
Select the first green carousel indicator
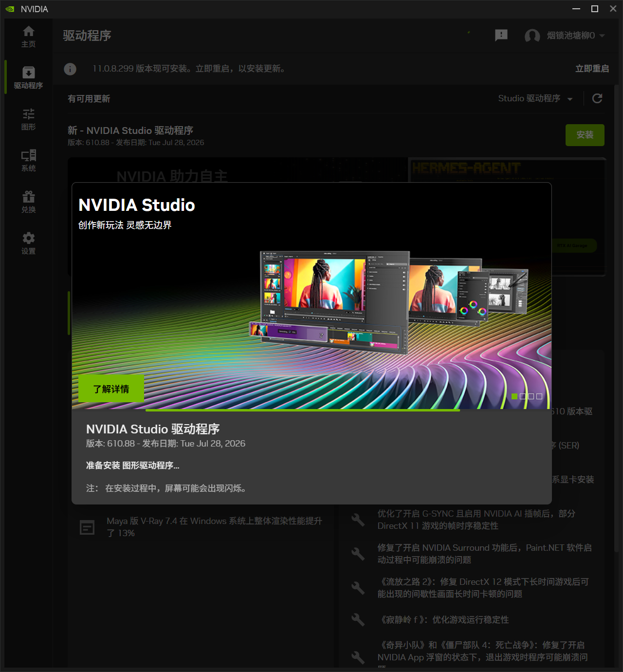point(514,396)
